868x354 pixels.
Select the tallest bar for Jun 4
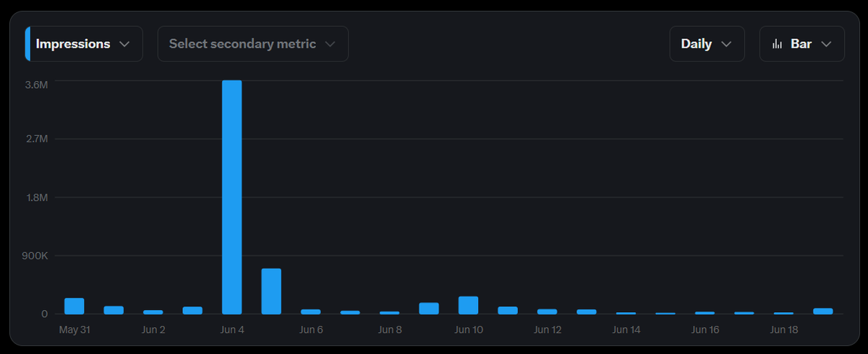tap(231, 197)
